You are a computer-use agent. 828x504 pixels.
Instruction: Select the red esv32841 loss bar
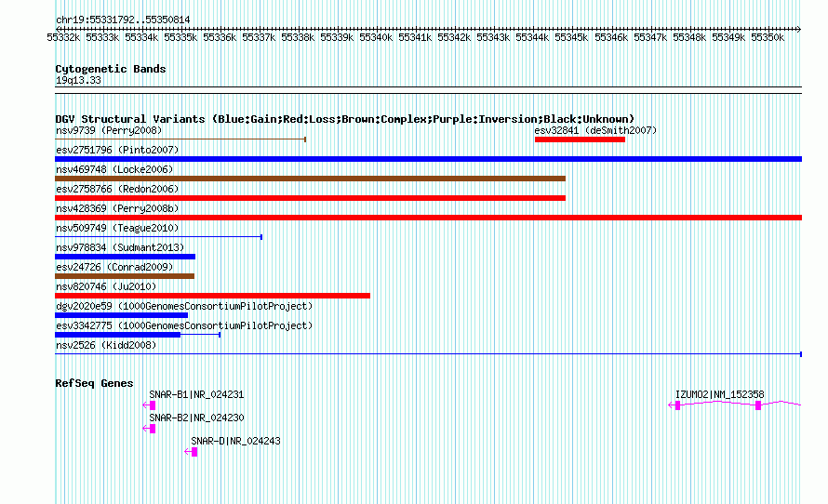580,139
